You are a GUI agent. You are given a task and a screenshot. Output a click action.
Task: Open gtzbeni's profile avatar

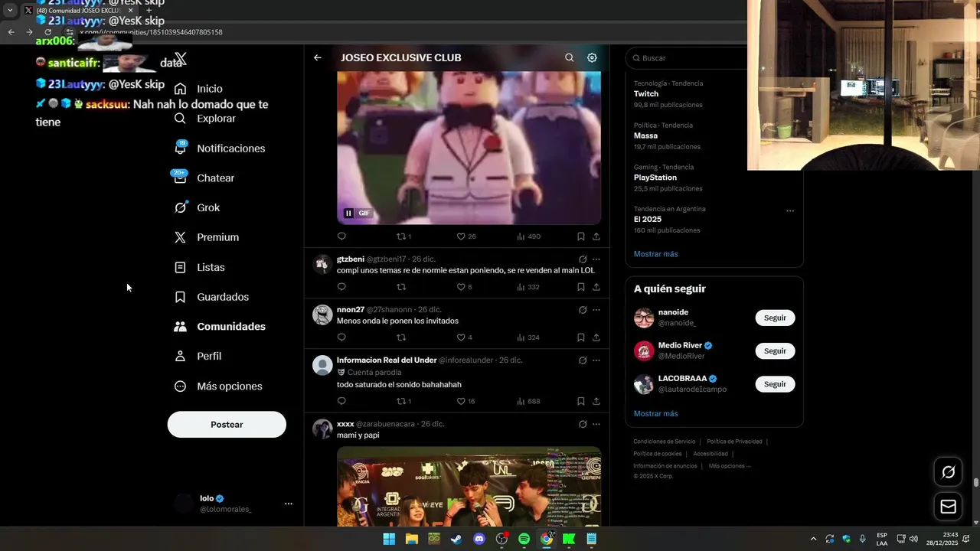point(322,264)
